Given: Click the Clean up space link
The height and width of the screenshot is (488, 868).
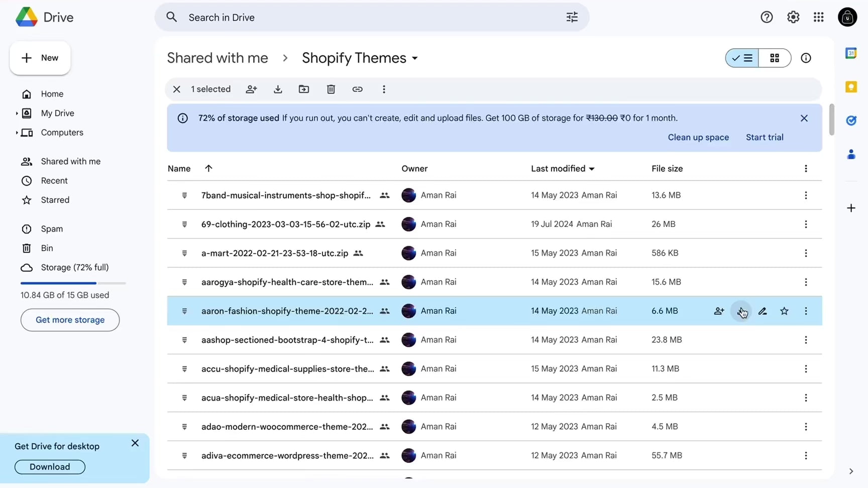Looking at the screenshot, I should [698, 138].
